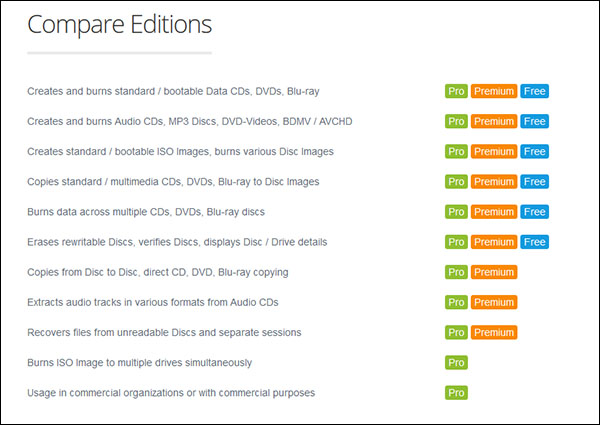This screenshot has width=600, height=425.
Task: Click the Premium badge for Audio CDs, MP3 Discs row
Action: [494, 122]
